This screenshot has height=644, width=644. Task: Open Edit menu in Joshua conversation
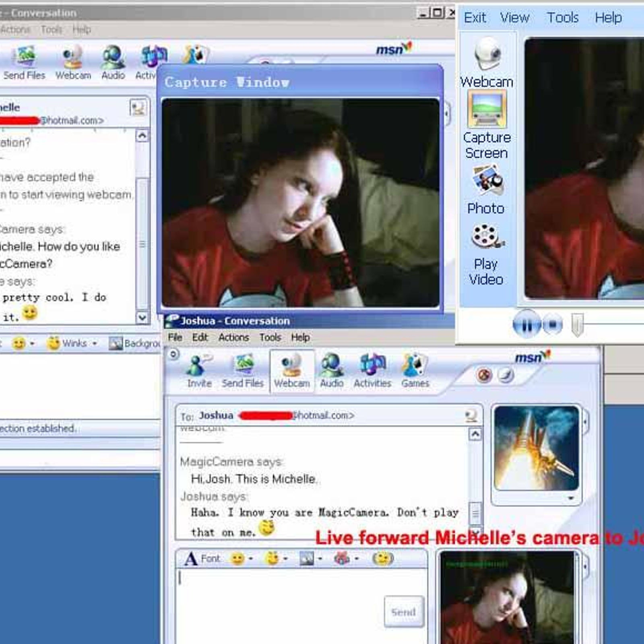200,337
